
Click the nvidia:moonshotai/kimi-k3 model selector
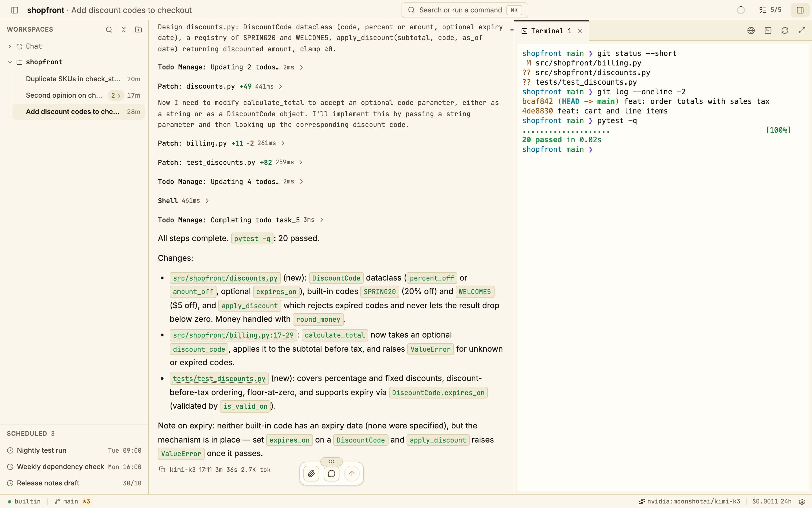pos(689,501)
